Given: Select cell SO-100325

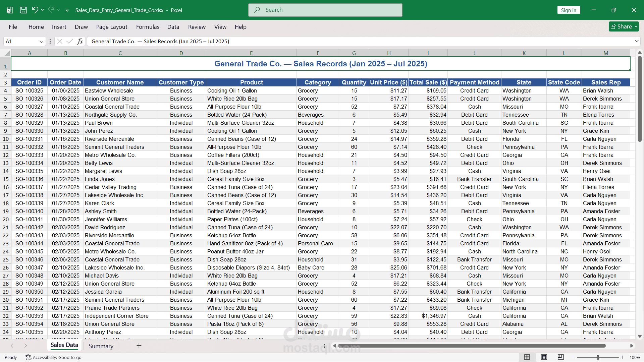Looking at the screenshot, I should point(30,90).
